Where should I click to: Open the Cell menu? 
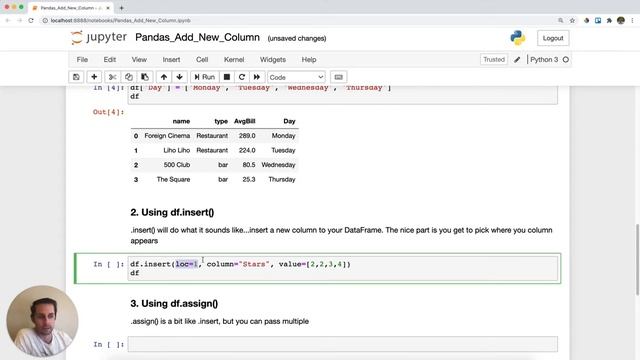(202, 60)
